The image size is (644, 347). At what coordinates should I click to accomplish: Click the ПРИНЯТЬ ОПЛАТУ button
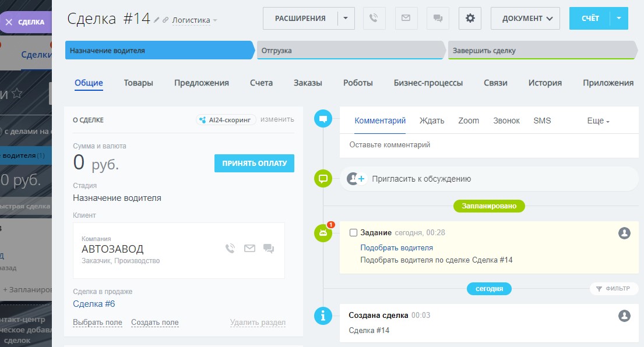(254, 163)
